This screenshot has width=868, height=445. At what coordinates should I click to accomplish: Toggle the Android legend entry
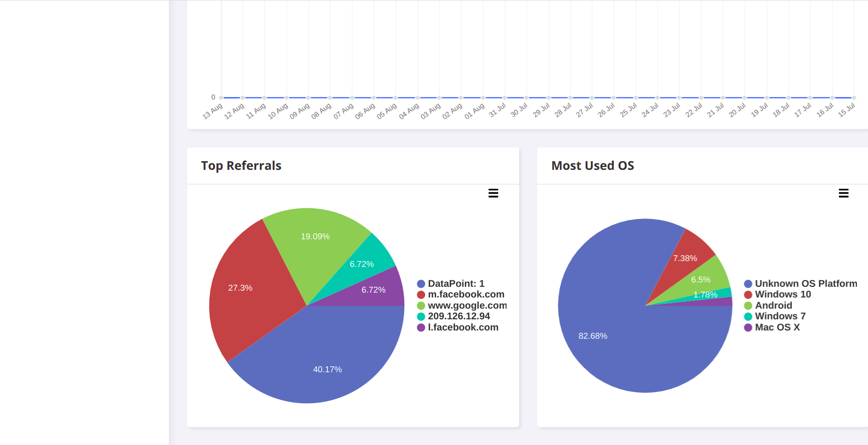coord(768,305)
